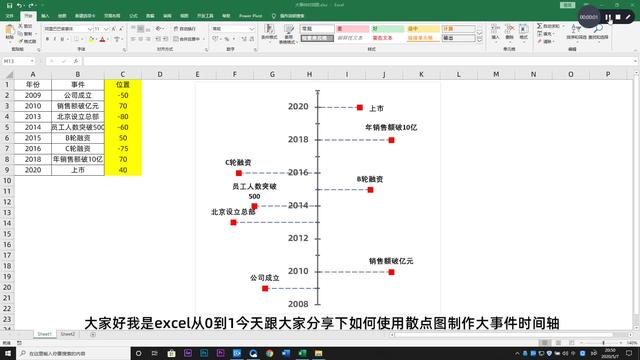Click the Format Painter brush icon
Screen dimensions: 640x360
pyautogui.click(x=21, y=41)
